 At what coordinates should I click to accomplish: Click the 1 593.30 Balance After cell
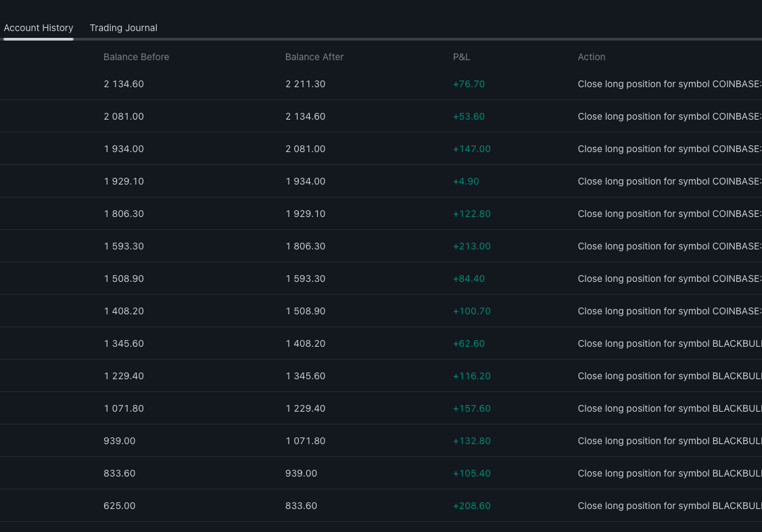305,279
